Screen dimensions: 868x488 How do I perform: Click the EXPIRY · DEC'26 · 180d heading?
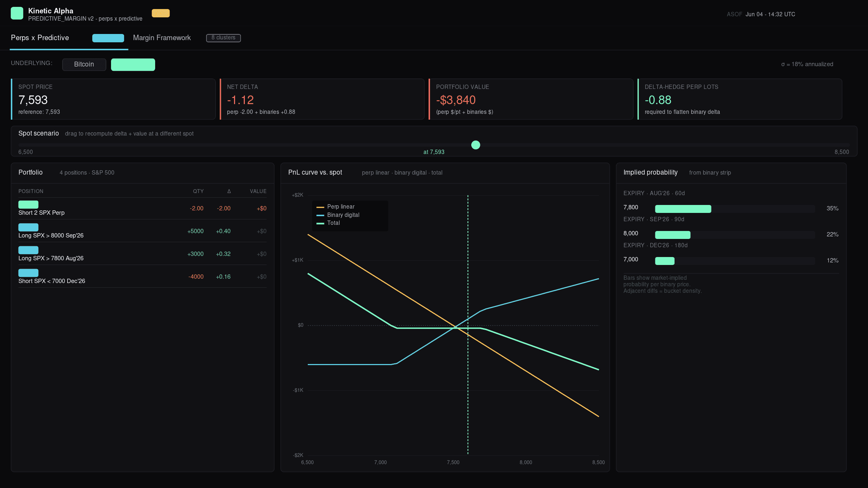coord(656,245)
